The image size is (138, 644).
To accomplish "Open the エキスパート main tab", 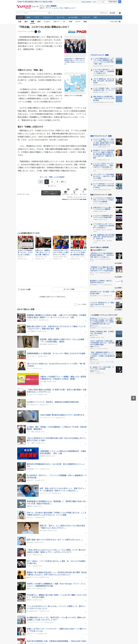I will (48, 17).
